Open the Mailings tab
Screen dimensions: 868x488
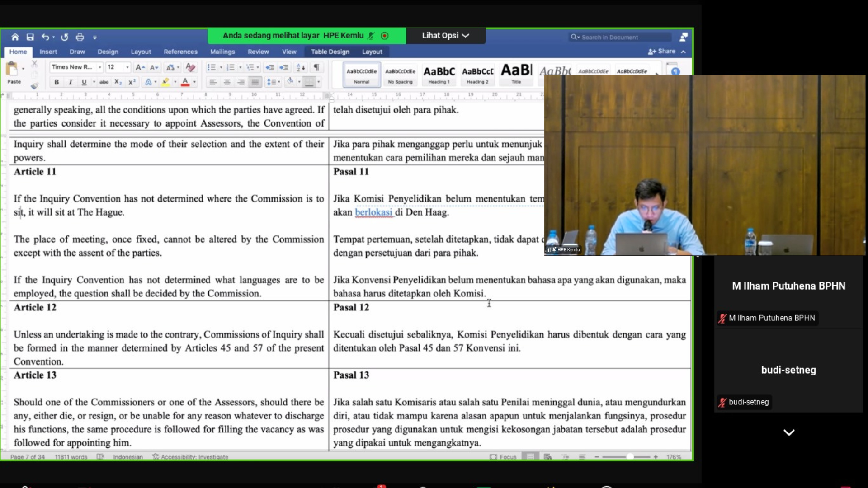(x=222, y=52)
